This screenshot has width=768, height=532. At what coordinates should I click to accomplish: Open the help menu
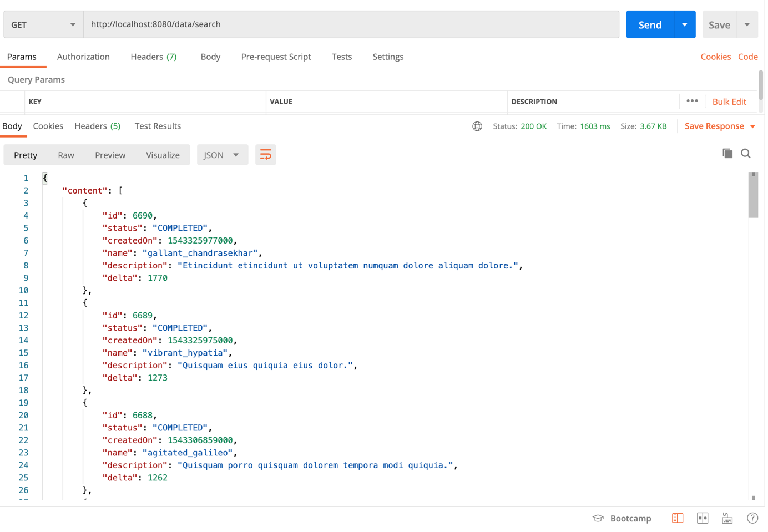[x=752, y=518]
